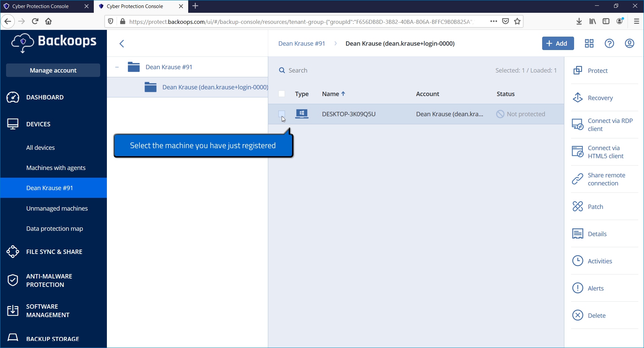This screenshot has width=644, height=348.
Task: Open Backup Storage section
Action: (53, 339)
